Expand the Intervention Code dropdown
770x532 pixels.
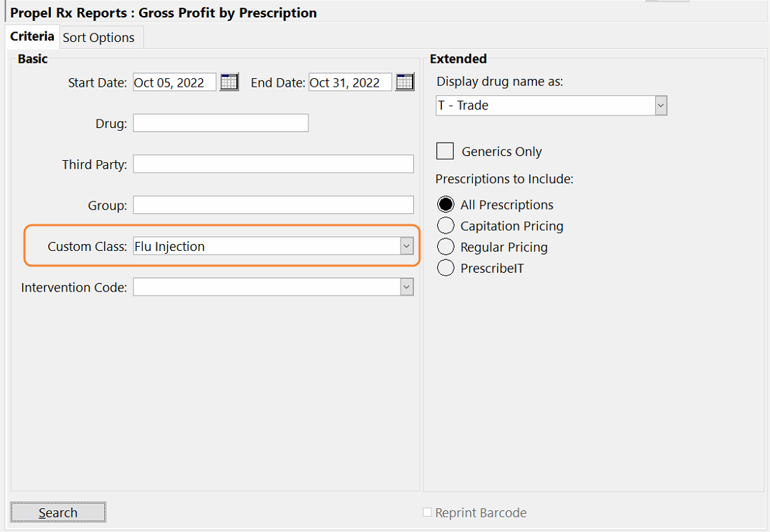(406, 287)
